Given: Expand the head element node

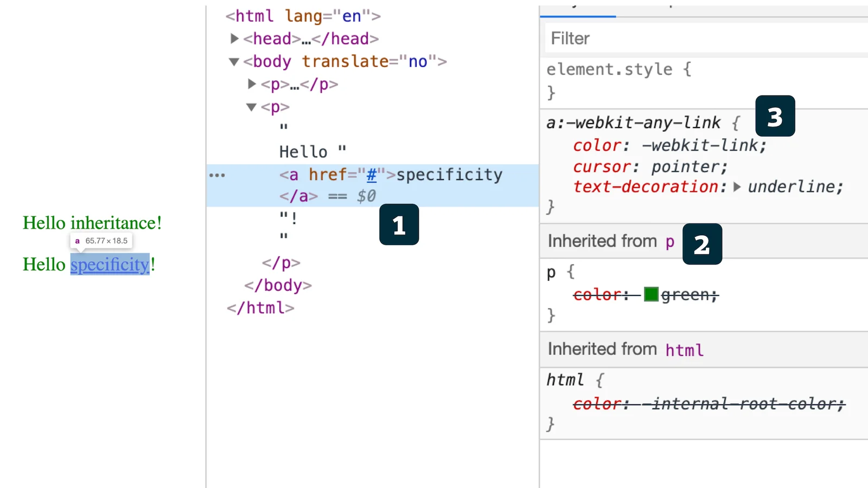Looking at the screenshot, I should point(234,38).
